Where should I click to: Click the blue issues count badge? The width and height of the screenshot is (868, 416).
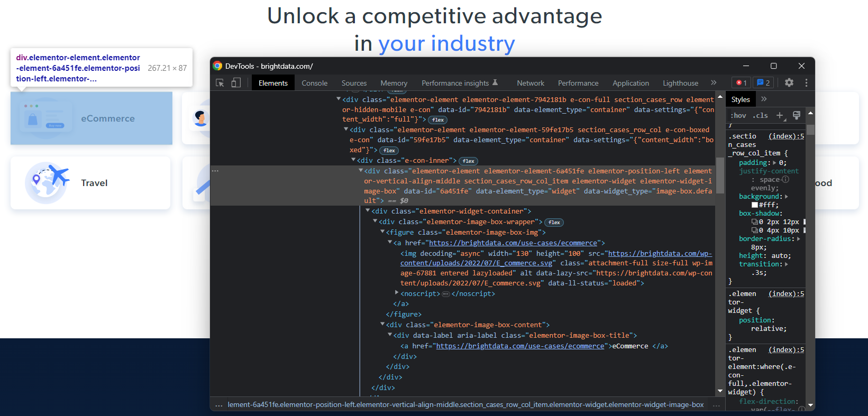click(763, 83)
